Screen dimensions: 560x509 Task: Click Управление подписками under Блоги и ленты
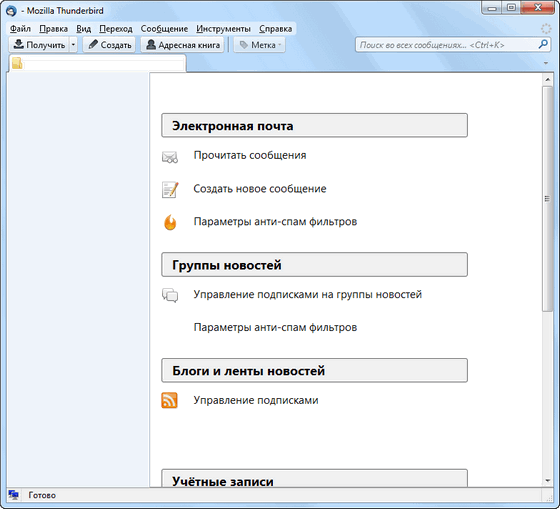[x=256, y=400]
